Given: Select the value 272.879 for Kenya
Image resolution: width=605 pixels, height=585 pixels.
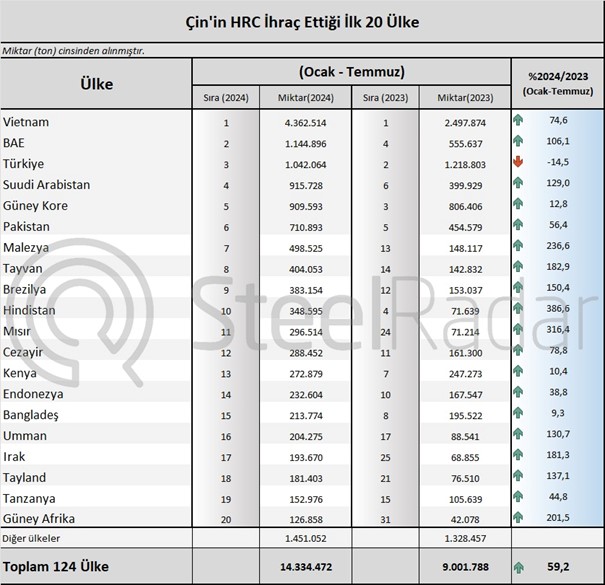Looking at the screenshot, I should [306, 374].
